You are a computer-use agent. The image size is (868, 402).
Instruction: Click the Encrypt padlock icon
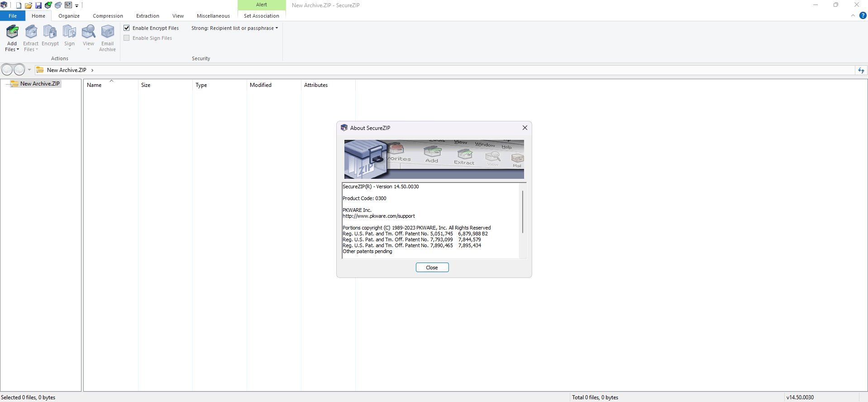click(x=50, y=33)
